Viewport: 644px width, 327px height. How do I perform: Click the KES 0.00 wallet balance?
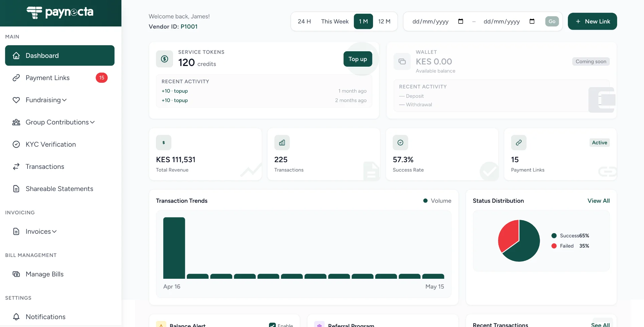tap(434, 62)
